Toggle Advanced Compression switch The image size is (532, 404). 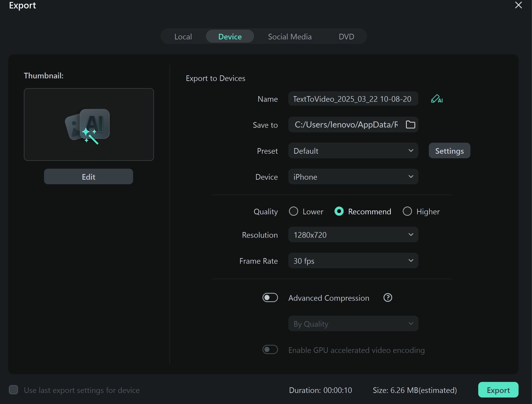(270, 298)
